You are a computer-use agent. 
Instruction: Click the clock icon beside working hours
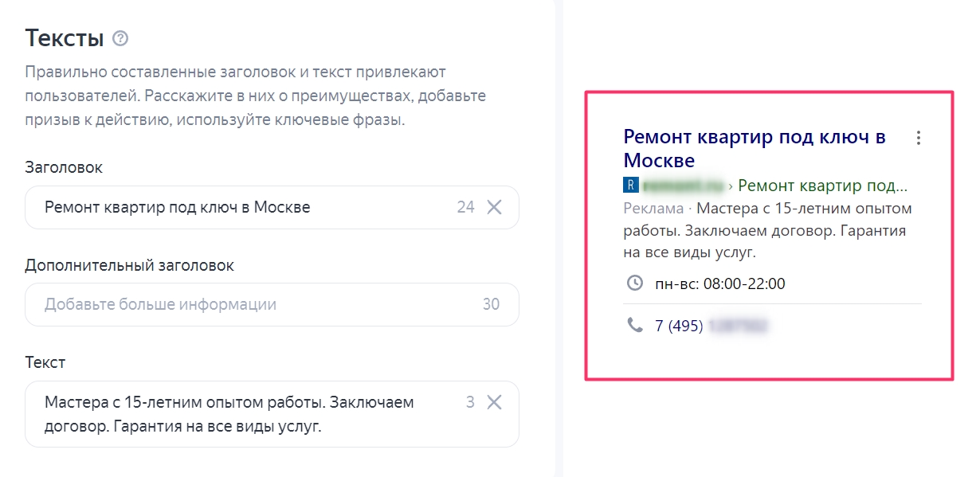tap(635, 283)
